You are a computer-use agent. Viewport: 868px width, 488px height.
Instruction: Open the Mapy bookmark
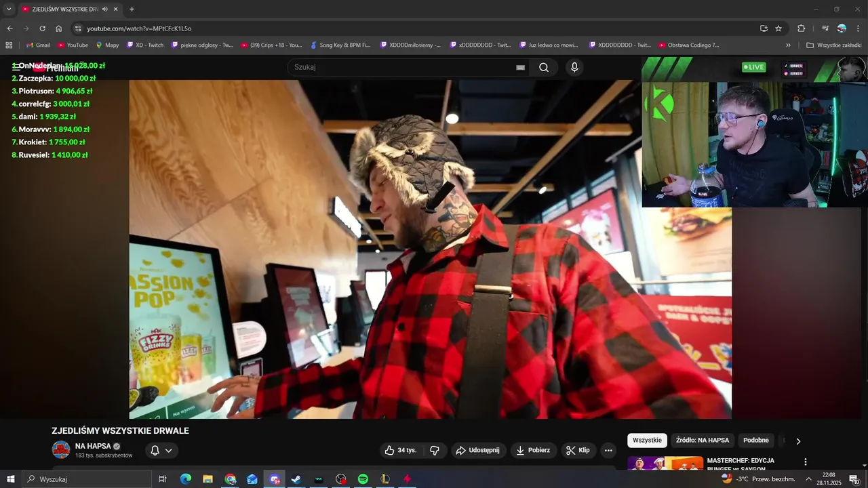[x=107, y=45]
